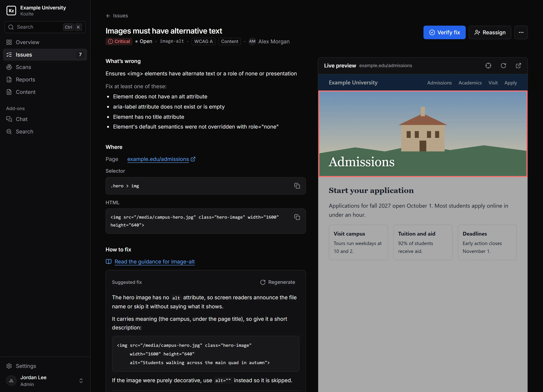543x392 pixels.
Task: Copy the HTML img snippet
Action: pos(297,217)
